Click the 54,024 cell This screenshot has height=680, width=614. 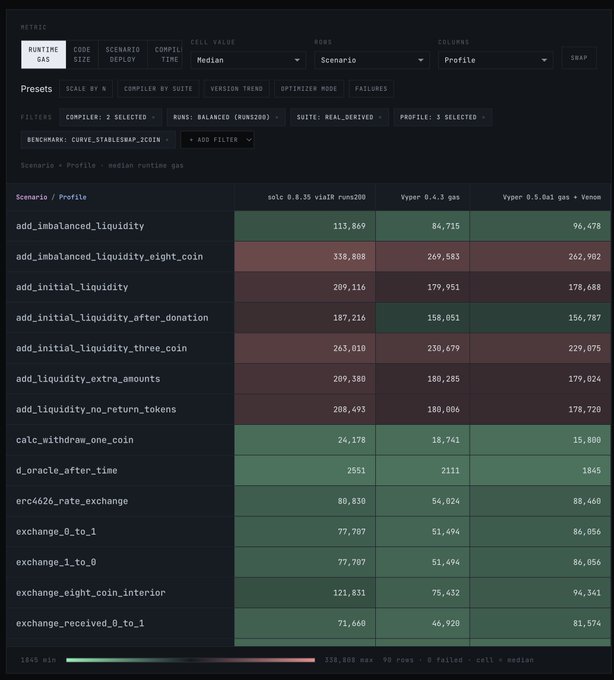[422, 501]
